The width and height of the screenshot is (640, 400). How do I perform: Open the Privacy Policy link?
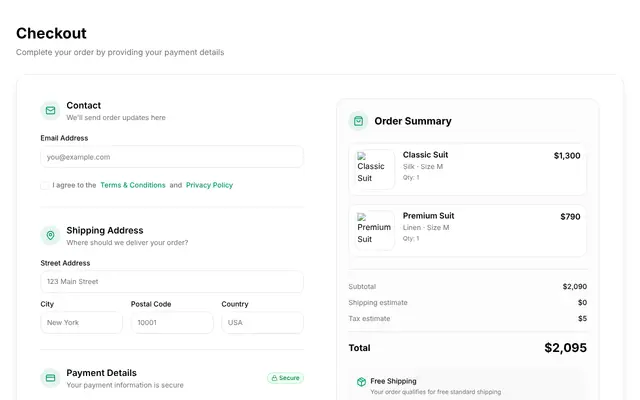click(209, 185)
